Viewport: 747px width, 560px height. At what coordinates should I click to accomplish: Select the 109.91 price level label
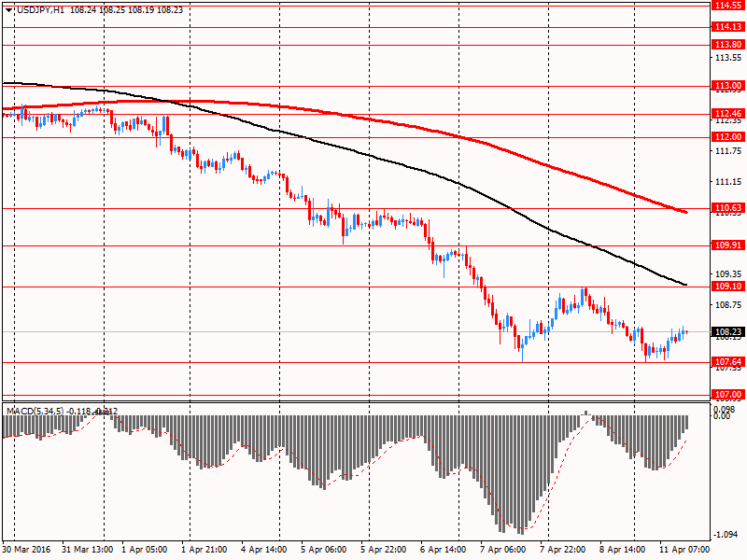(x=728, y=245)
